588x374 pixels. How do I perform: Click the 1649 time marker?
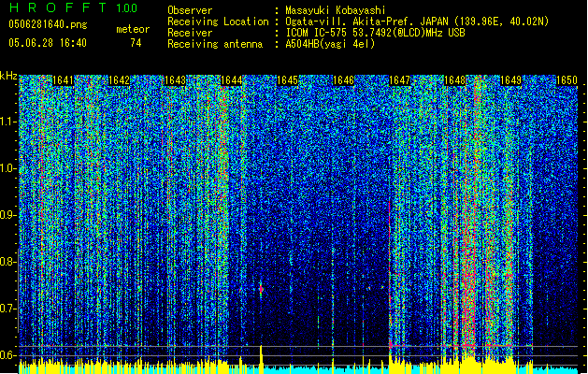(511, 80)
